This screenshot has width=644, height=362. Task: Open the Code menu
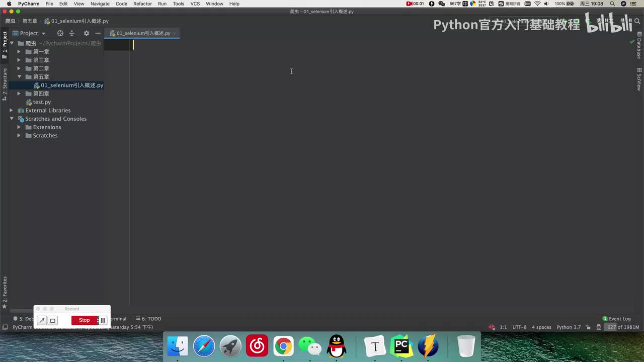tap(121, 4)
